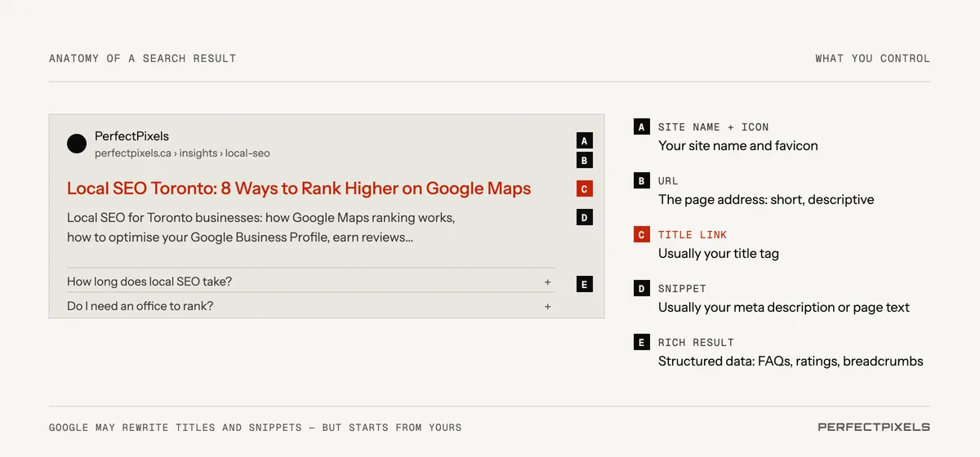This screenshot has height=457, width=980.
Task: Click marker A beside the search result card
Action: point(584,140)
